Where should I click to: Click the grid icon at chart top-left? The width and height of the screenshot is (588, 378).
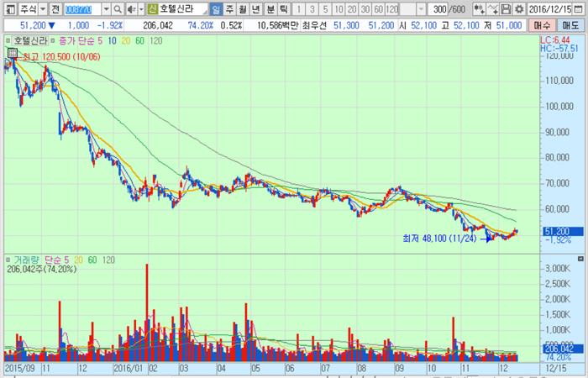(12, 53)
